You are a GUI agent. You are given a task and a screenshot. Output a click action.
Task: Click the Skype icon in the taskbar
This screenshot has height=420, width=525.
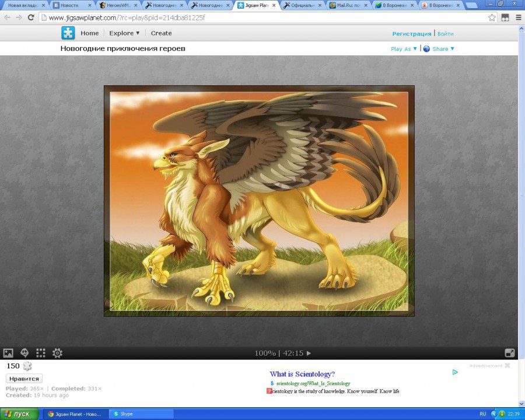(x=116, y=414)
